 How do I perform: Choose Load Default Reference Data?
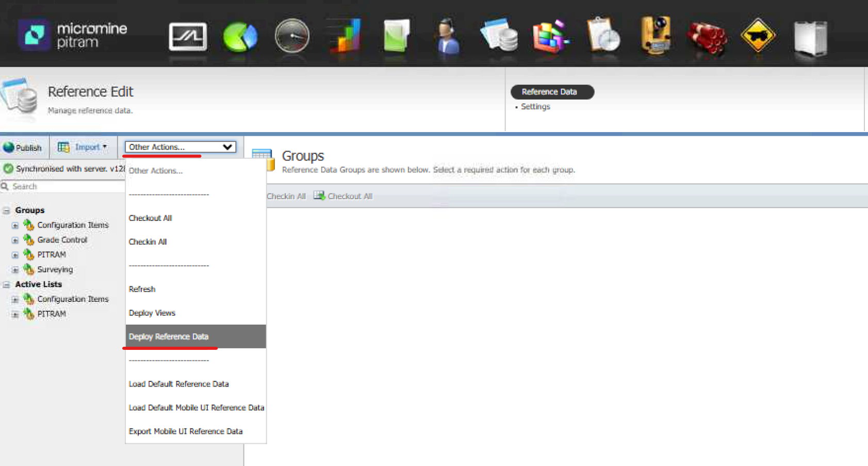click(x=178, y=384)
